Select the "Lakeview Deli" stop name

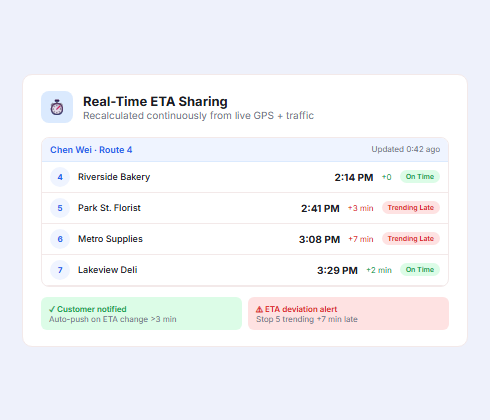[108, 270]
